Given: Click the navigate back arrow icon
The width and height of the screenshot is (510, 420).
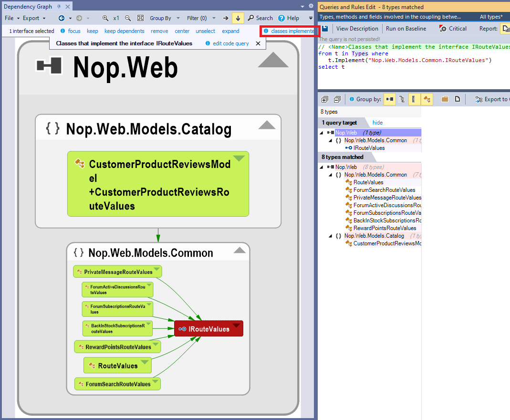Looking at the screenshot, I should coord(62,18).
